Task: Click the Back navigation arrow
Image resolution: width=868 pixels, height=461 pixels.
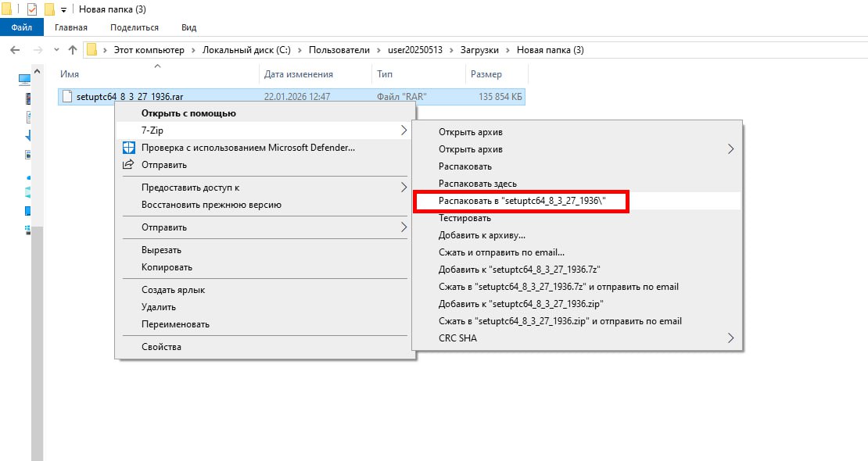Action: 15,50
